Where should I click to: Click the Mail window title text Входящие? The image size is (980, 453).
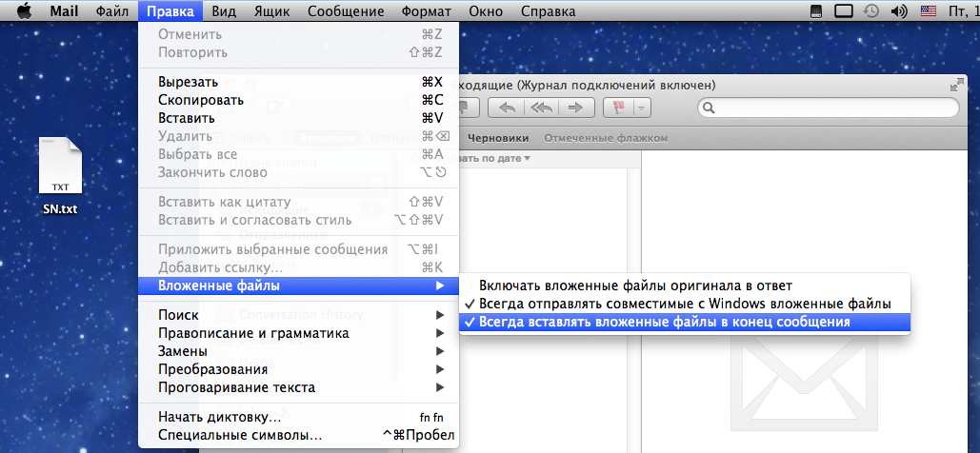point(485,86)
